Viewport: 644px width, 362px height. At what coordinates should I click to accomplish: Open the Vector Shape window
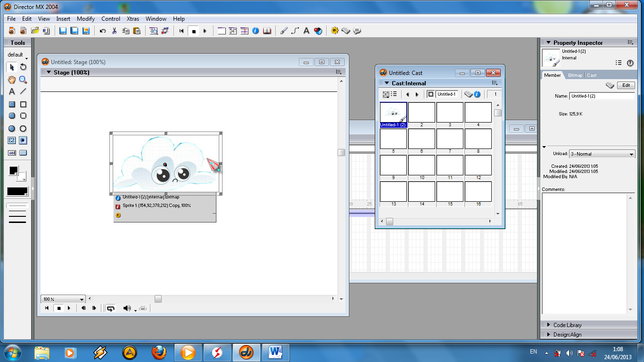[294, 31]
